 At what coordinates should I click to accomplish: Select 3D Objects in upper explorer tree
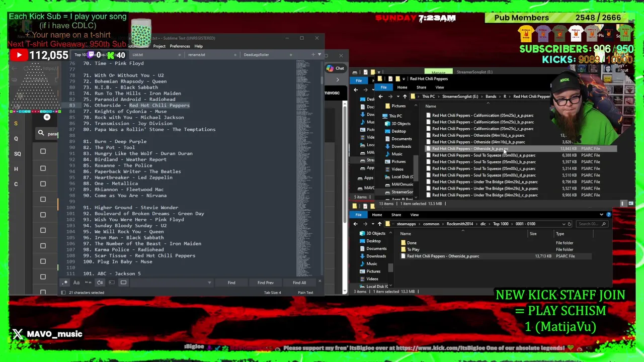pyautogui.click(x=401, y=124)
